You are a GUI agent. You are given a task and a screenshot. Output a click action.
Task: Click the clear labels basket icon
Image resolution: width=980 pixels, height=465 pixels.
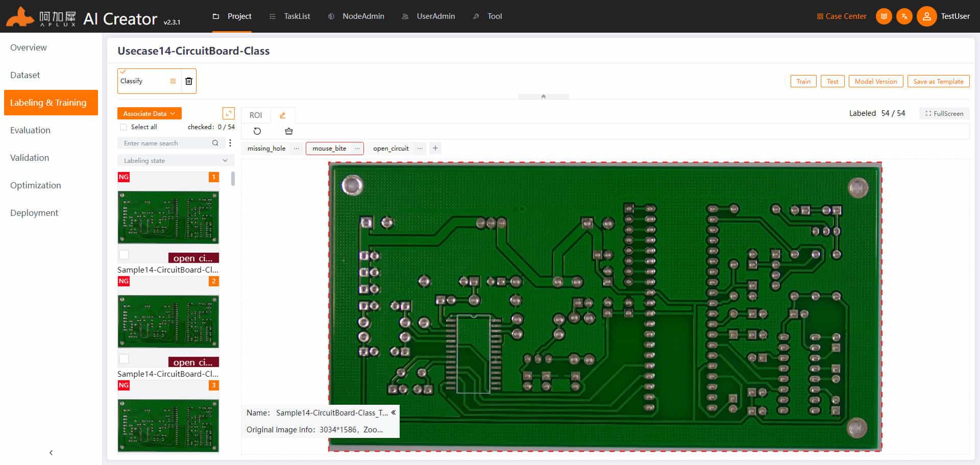pos(289,131)
